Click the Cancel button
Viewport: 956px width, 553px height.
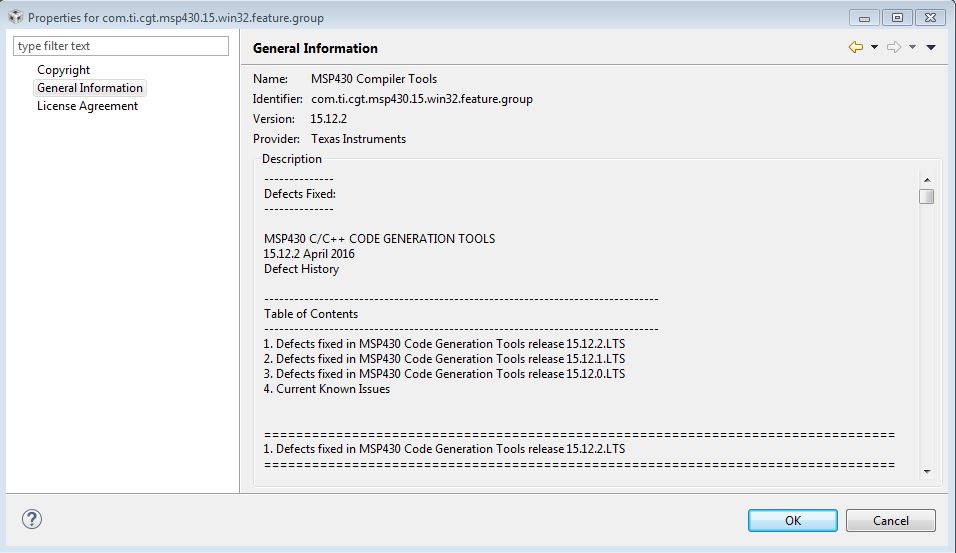pyautogui.click(x=891, y=520)
